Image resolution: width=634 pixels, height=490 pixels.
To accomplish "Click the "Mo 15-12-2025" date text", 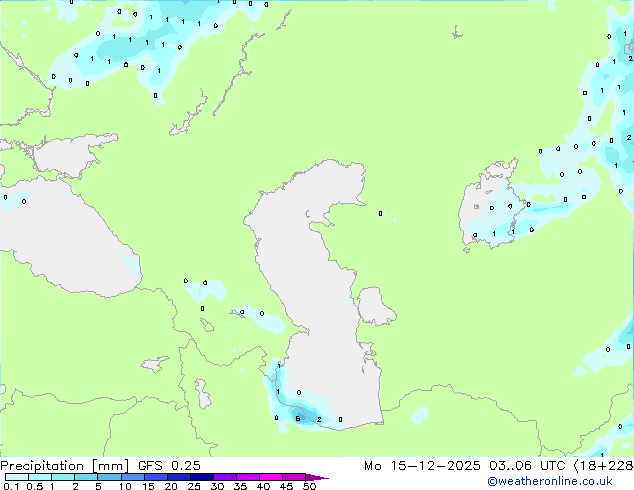I will point(422,466).
